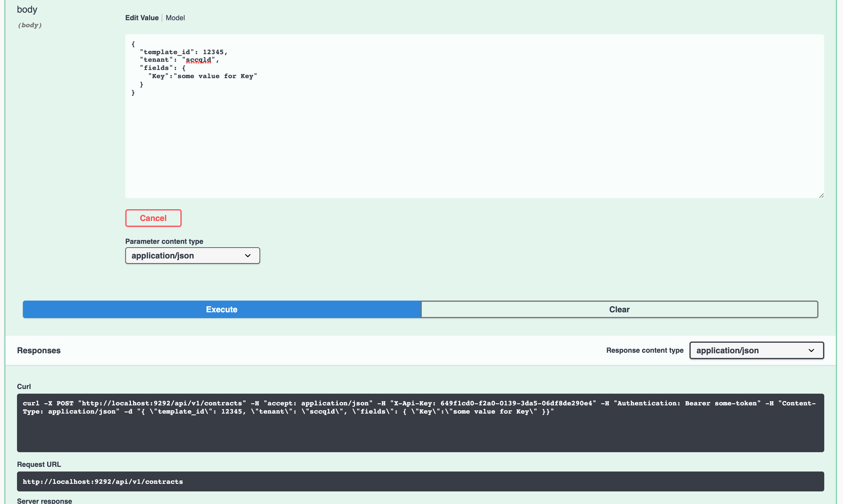Click the "template_id": 12345 line in editor
843x504 pixels.
pyautogui.click(x=183, y=52)
